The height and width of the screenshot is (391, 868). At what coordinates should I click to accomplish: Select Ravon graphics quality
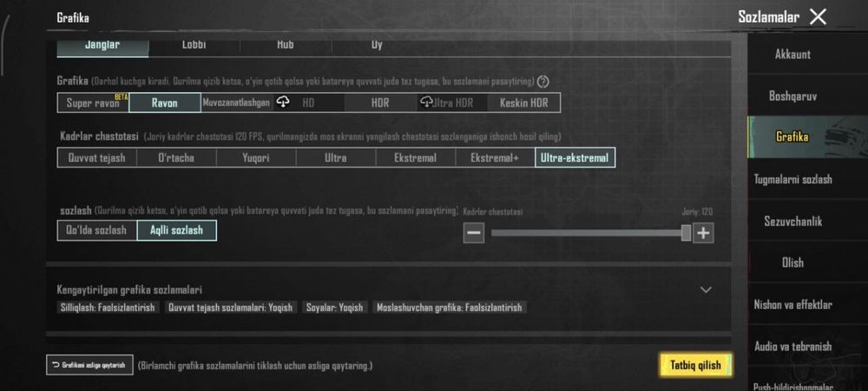[165, 103]
